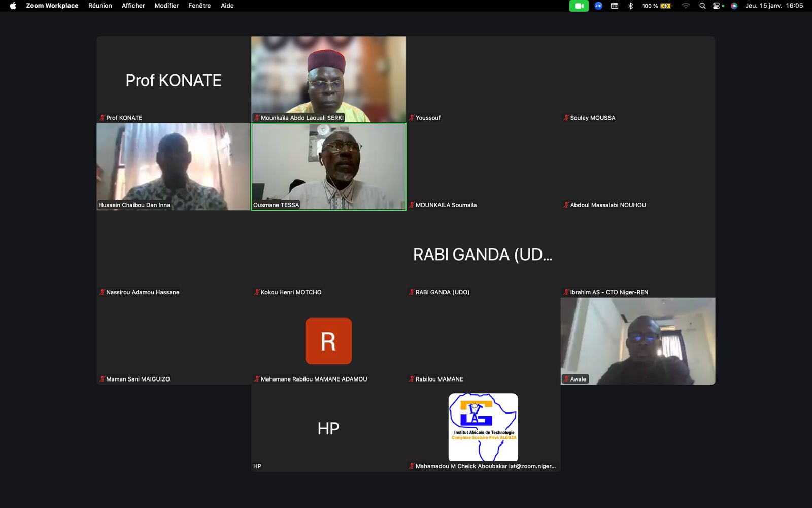
Task: Open the Afficher menu
Action: tap(133, 6)
